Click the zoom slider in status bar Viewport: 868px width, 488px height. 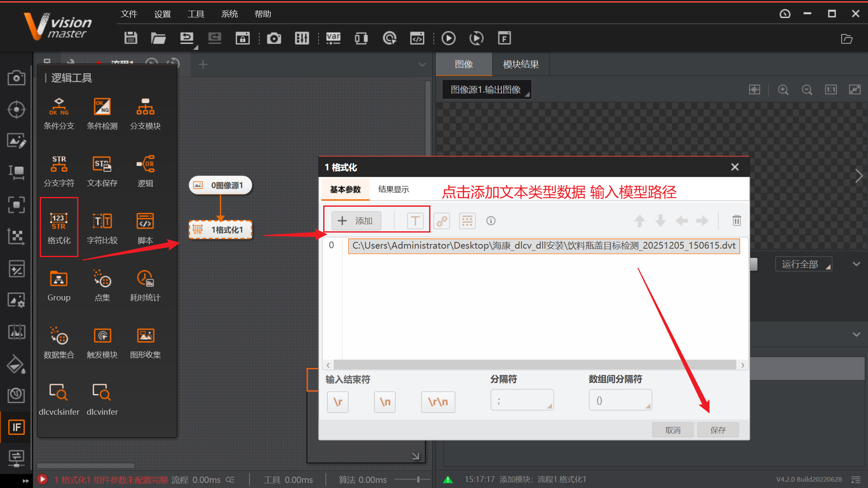418,480
